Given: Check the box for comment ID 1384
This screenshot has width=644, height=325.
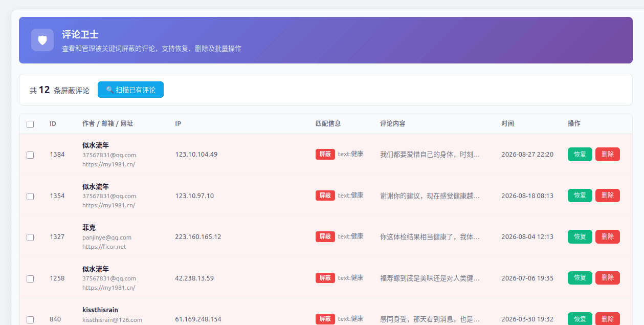Looking at the screenshot, I should pos(30,155).
